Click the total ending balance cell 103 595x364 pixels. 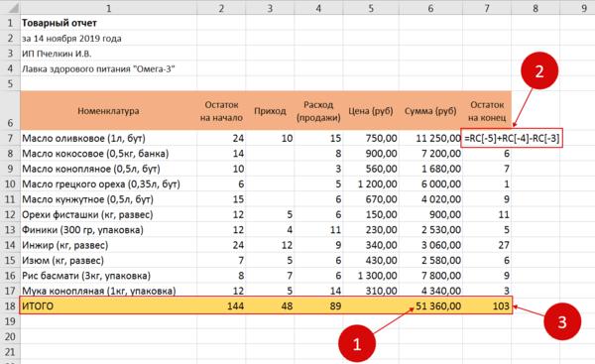(487, 305)
